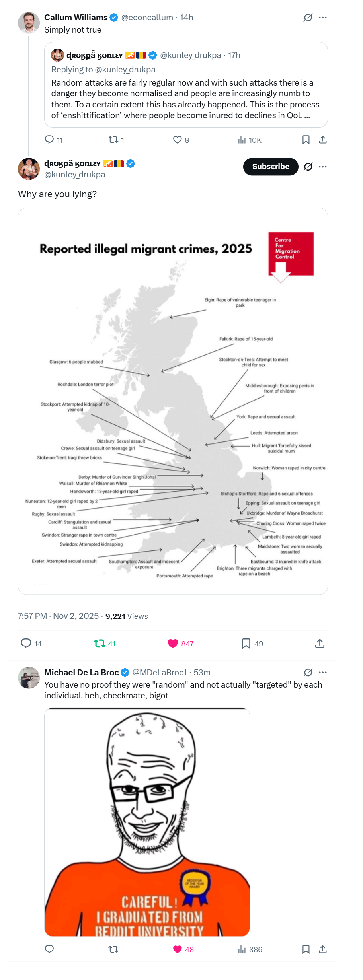
Task: Open Grok icon beside Subscribe button
Action: (x=308, y=167)
